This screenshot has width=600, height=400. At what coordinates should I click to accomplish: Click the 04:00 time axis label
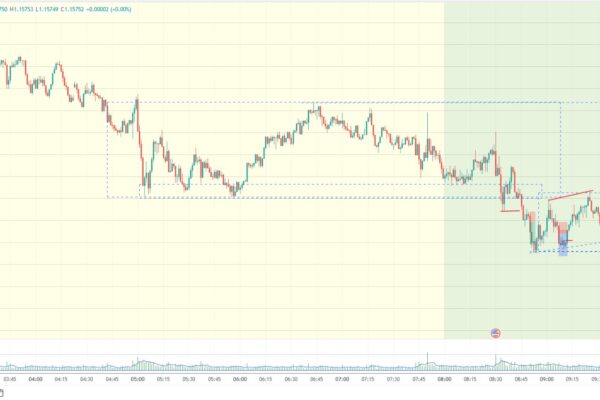click(36, 379)
